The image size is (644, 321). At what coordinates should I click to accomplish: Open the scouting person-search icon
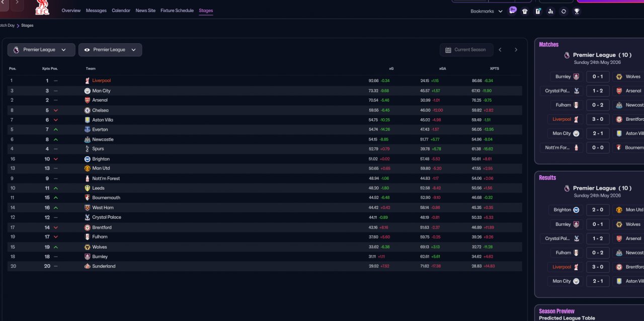click(x=551, y=11)
